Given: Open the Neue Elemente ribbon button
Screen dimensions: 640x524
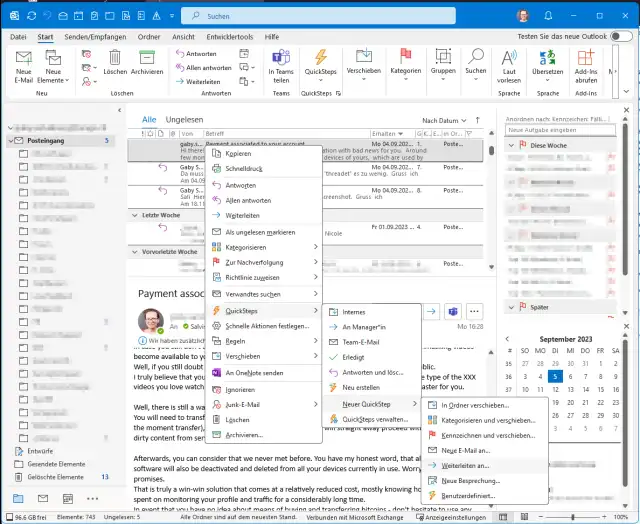Looking at the screenshot, I should [x=53, y=67].
